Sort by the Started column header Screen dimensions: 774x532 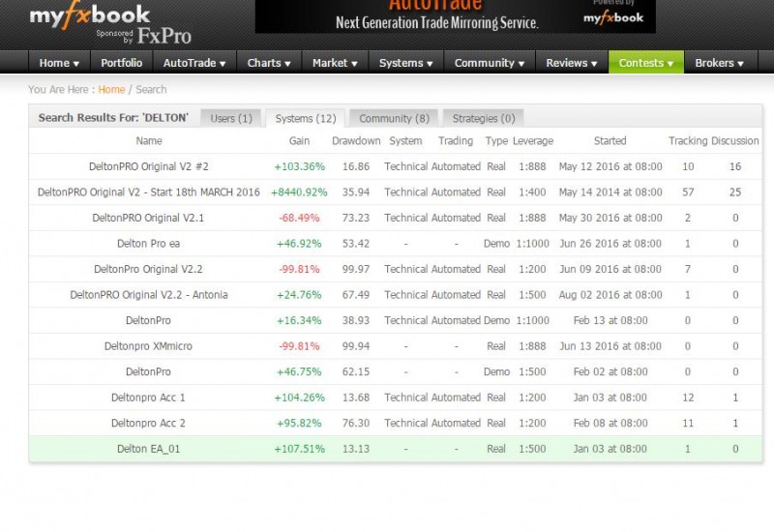click(610, 140)
